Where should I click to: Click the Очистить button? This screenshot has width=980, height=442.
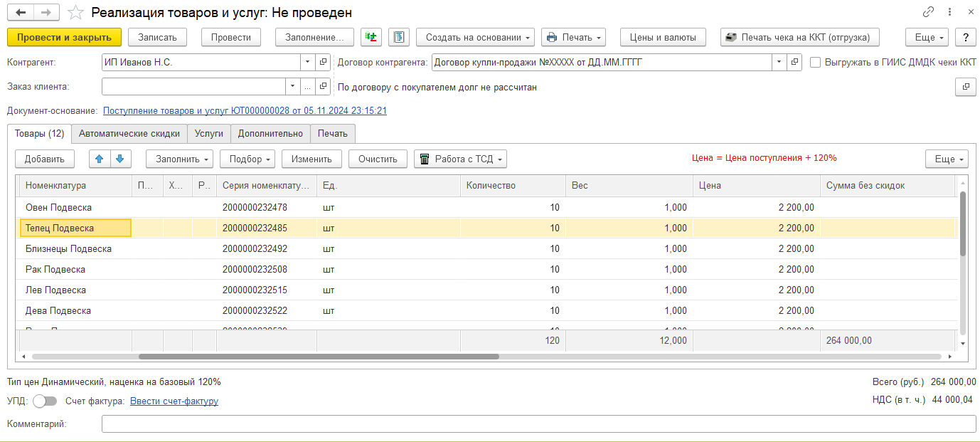[x=378, y=159]
